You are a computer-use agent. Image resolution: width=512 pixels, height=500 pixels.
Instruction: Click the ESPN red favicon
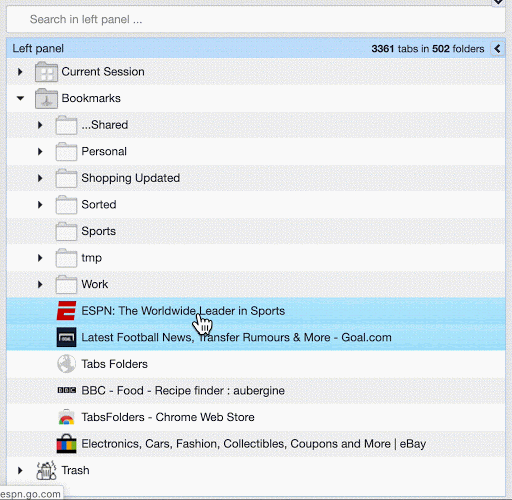click(x=66, y=311)
